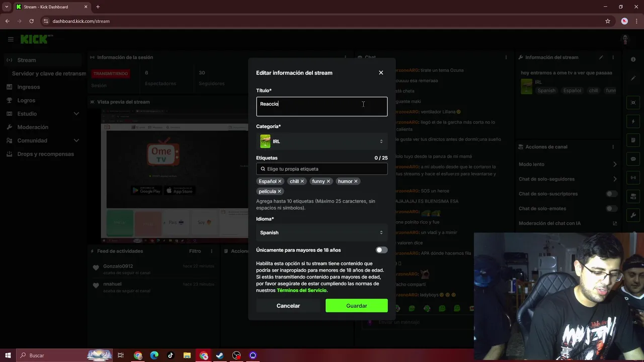Click the TRANSMITIENDO status badge
Image resolution: width=644 pixels, height=362 pixels.
pyautogui.click(x=111, y=73)
